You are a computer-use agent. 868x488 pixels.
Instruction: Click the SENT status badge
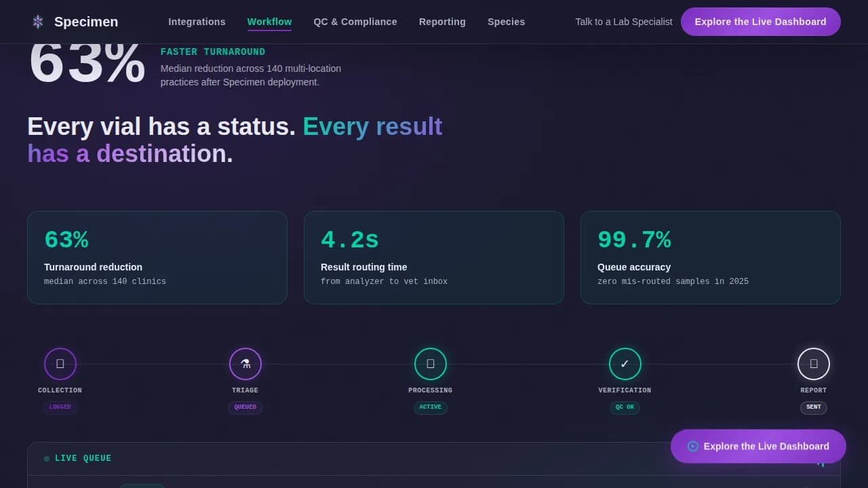pos(814,407)
